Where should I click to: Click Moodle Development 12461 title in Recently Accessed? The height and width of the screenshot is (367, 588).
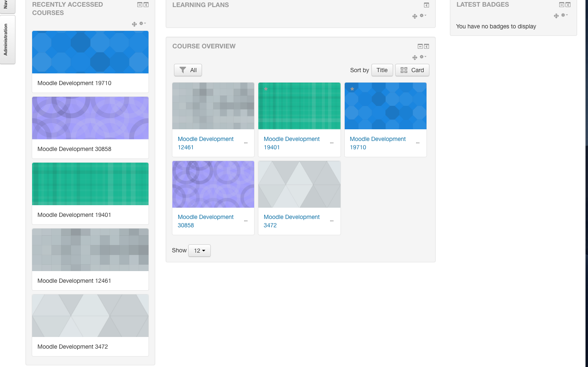pyautogui.click(x=74, y=281)
